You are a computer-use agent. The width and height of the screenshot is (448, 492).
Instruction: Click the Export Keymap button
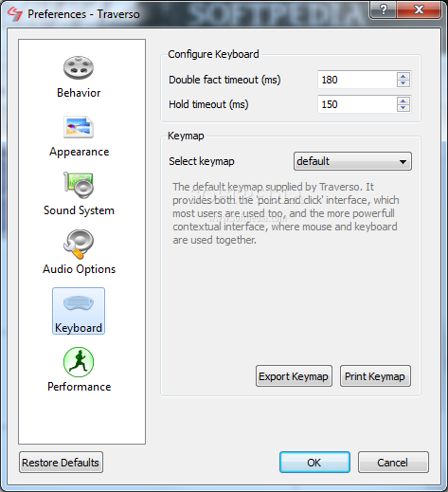pos(294,376)
